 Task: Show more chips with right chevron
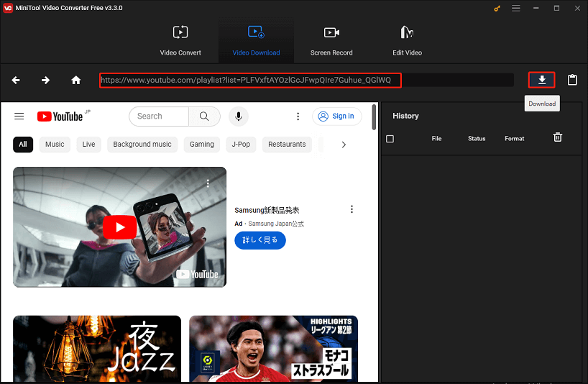(344, 145)
